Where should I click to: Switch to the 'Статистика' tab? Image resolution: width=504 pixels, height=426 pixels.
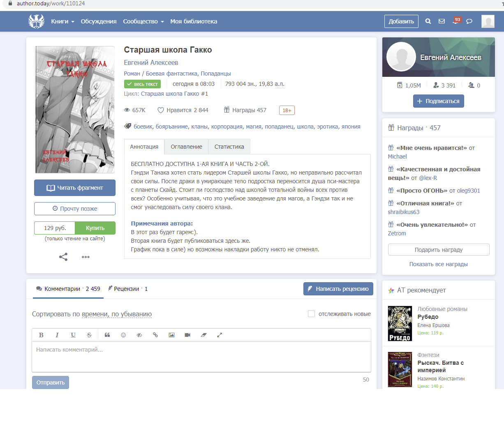pos(229,147)
